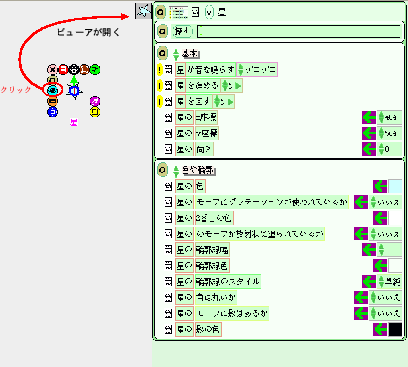Click the orange tile halo handle

point(52,101)
